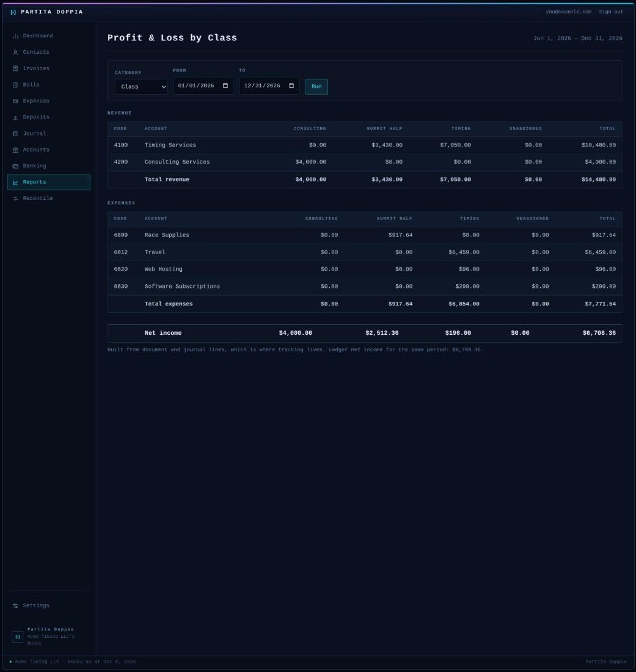Click the Journal book icon
This screenshot has height=672, width=636.
(15, 134)
